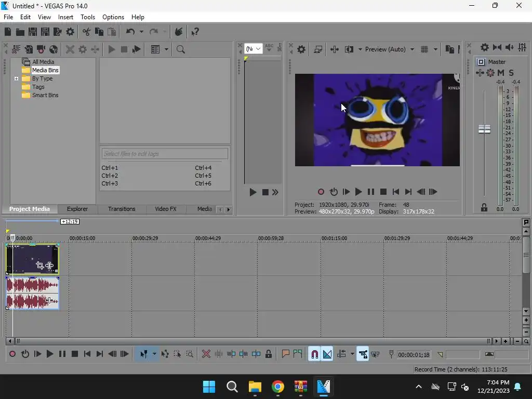Toggle snapping magnet icon
This screenshot has height=399, width=532.
[x=314, y=354]
